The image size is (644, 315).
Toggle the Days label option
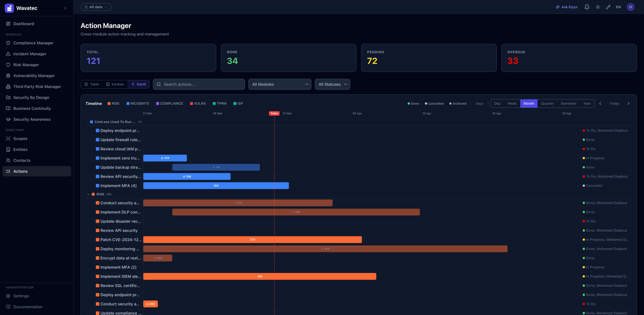click(479, 103)
